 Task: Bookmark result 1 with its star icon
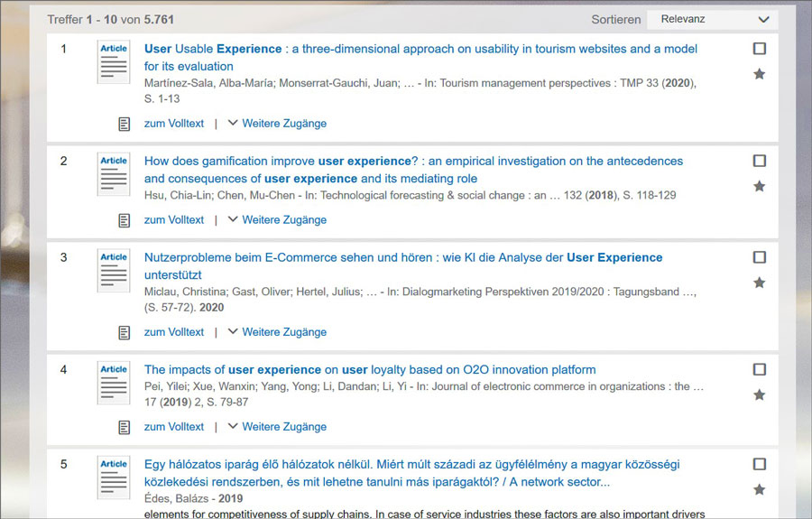(x=759, y=74)
